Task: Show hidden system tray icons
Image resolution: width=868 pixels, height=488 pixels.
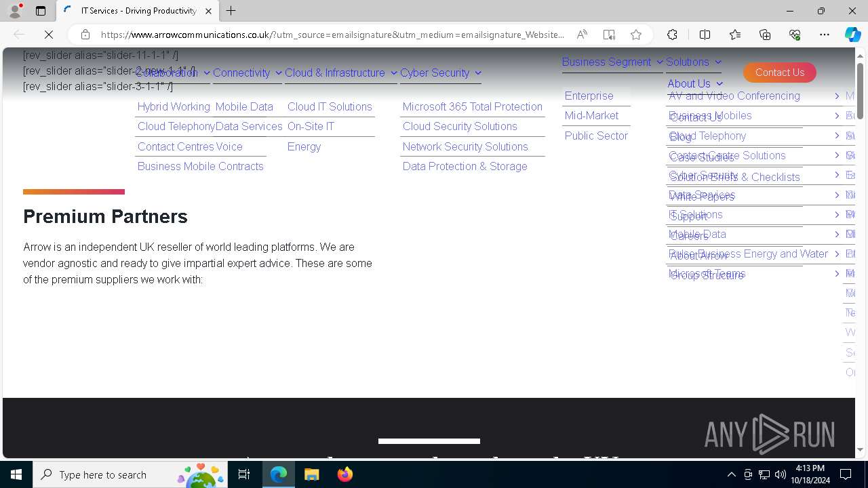Action: (731, 474)
